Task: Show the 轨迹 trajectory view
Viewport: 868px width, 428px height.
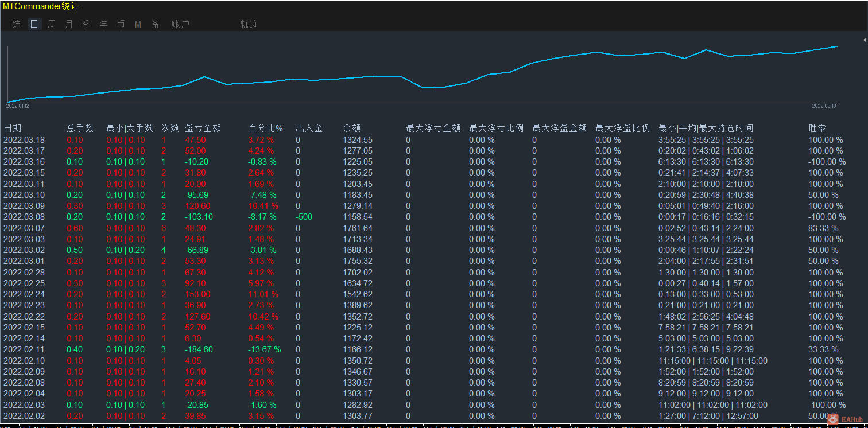Action: point(249,24)
